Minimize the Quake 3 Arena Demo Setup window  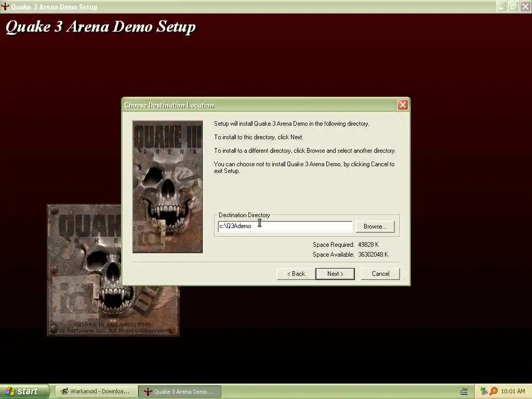[x=501, y=6]
